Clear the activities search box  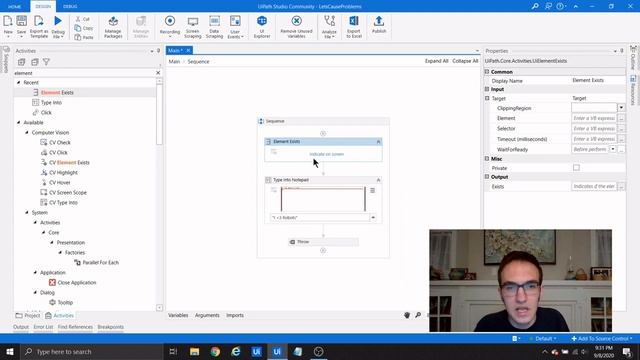pos(158,73)
